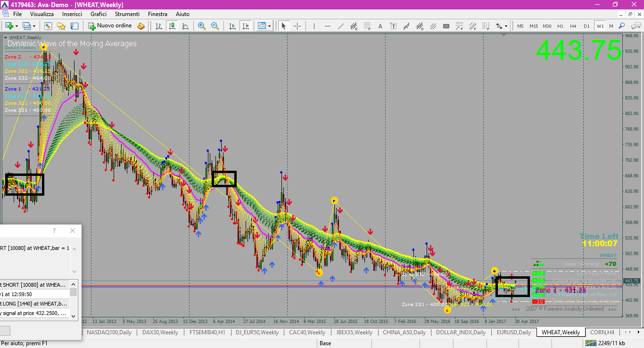The width and height of the screenshot is (644, 348).
Task: Click the Base profile in status bar
Action: click(325, 343)
